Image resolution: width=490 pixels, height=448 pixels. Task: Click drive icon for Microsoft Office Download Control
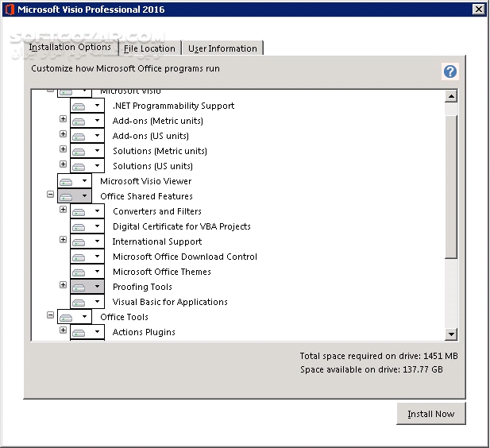(x=80, y=257)
